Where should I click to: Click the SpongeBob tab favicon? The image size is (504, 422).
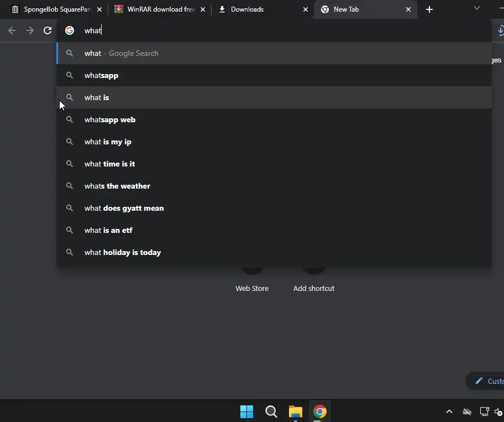click(x=15, y=9)
